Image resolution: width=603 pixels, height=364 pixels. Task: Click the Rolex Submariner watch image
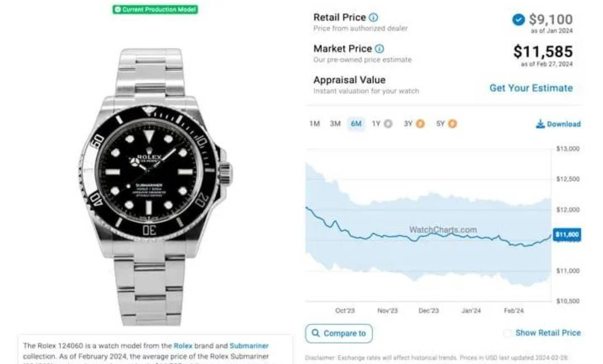155,187
